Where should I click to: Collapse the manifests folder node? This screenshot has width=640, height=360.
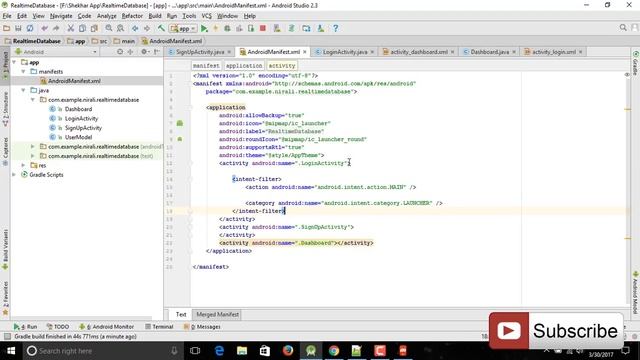23,71
